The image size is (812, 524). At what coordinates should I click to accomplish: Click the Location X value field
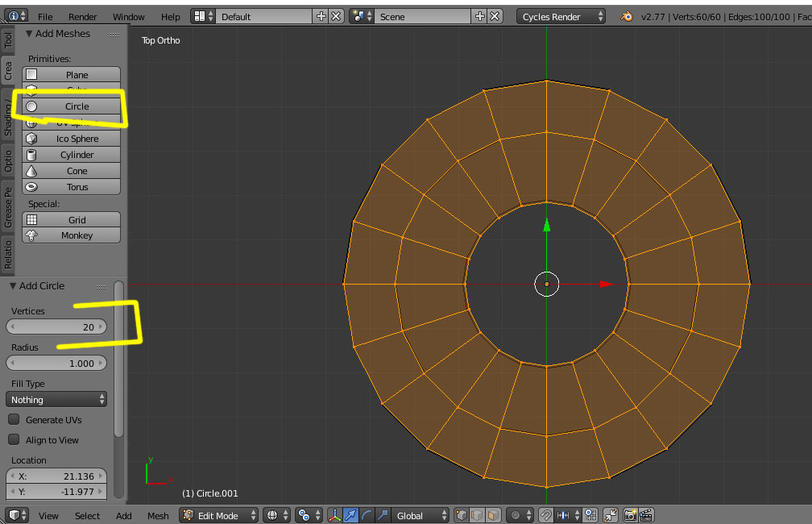coord(56,476)
